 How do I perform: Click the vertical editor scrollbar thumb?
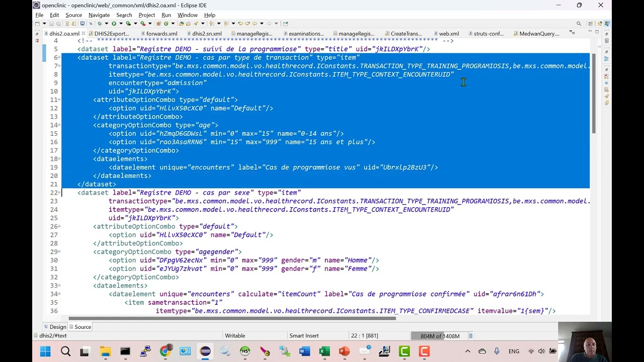594,93
